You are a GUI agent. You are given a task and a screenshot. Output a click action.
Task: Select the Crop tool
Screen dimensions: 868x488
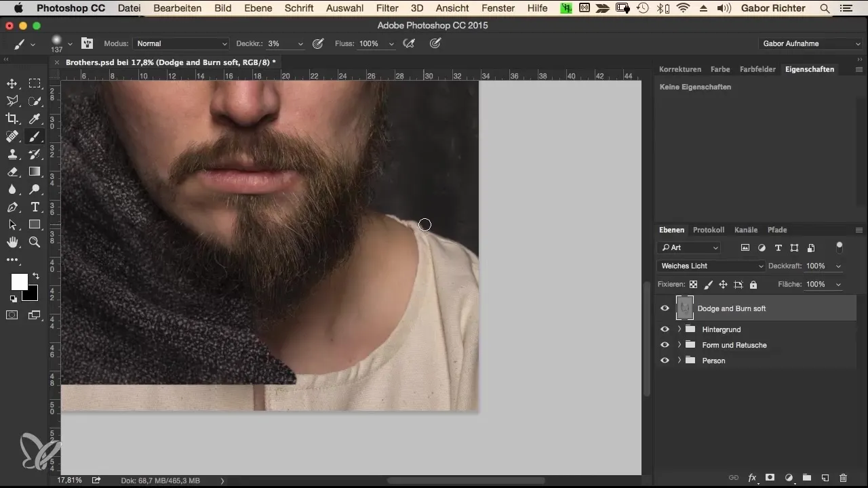coord(12,119)
